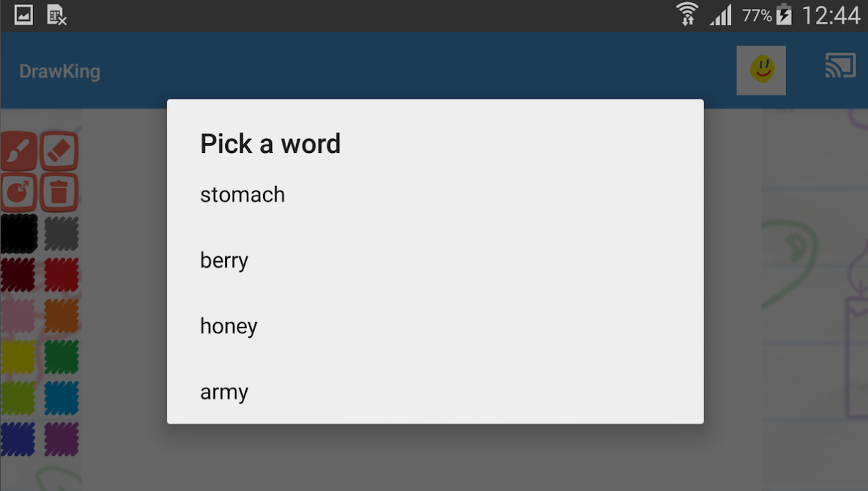Viewport: 868px width, 491px height.
Task: Choose the yellow color swatch
Action: [18, 357]
